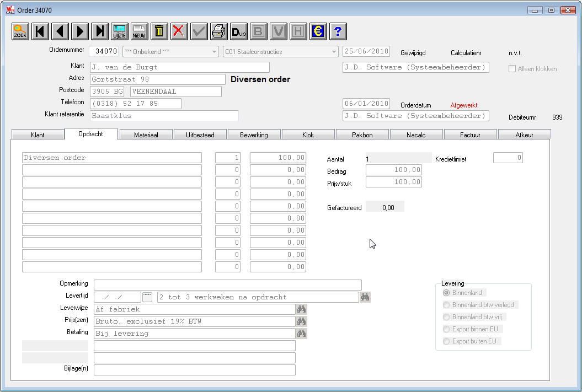Click the Dup duplicate icon
Screen dimensions: 582x392
[239, 31]
